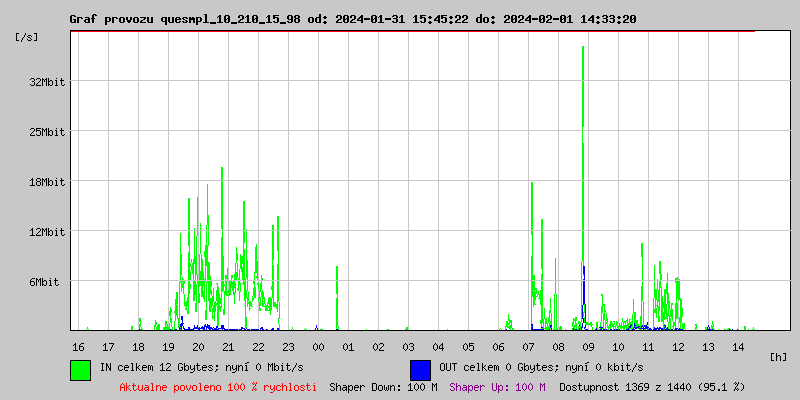The image size is (800, 400).
Task: Click the 'Dostupnost 1369 z 1440' availability text
Action: tap(652, 386)
